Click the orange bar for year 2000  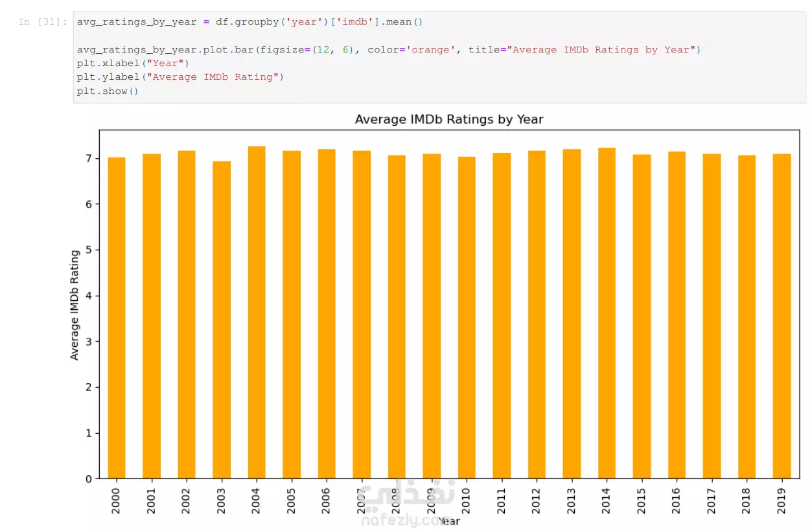point(117,318)
